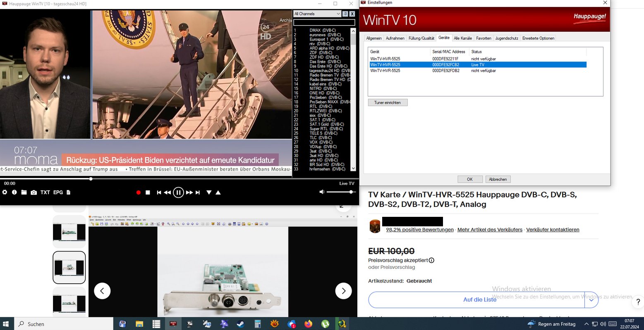This screenshot has height=330, width=644.
Task: Take a snapshot with the camera icon
Action: coord(34,192)
